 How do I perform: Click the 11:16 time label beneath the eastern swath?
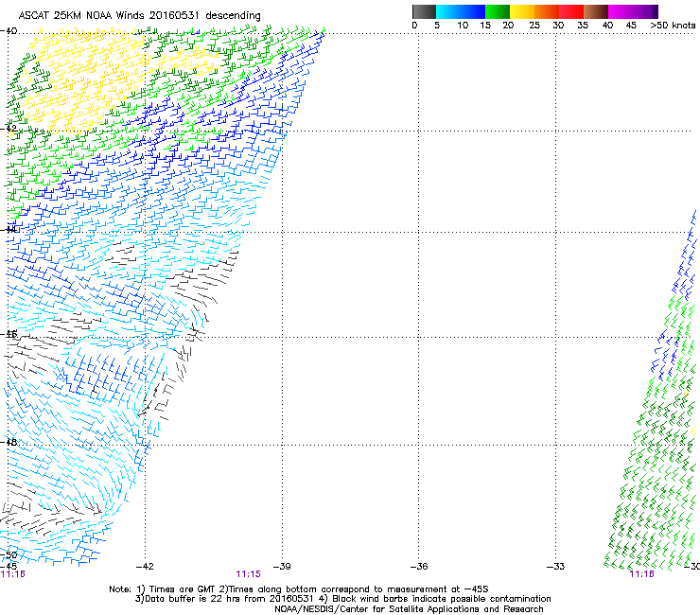(641, 574)
